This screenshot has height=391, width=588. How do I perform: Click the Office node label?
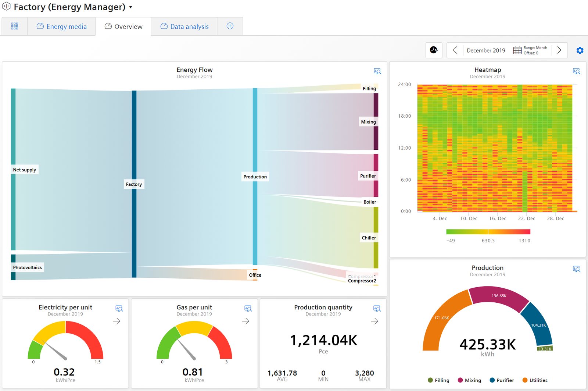pos(255,275)
